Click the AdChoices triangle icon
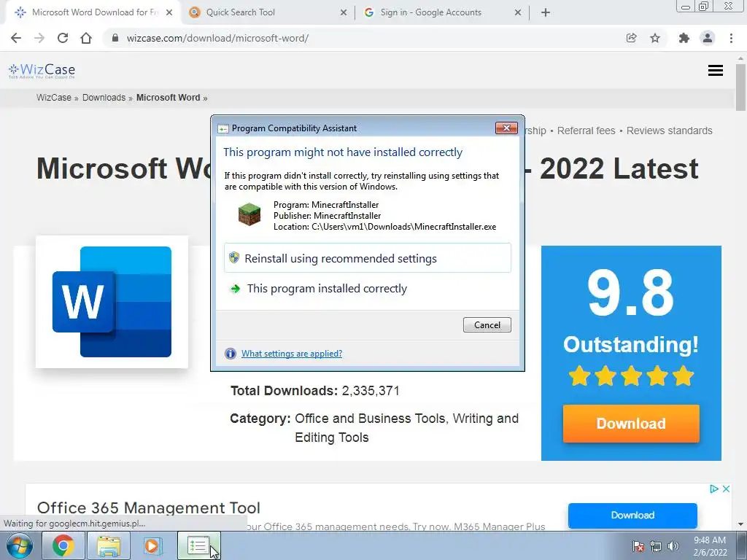Image resolution: width=747 pixels, height=560 pixels. 713,489
